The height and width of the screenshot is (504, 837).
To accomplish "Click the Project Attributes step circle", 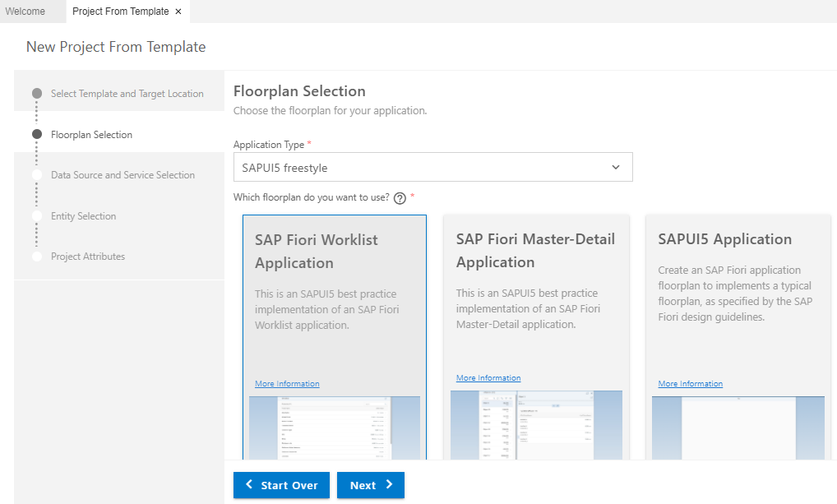I will click(37, 257).
